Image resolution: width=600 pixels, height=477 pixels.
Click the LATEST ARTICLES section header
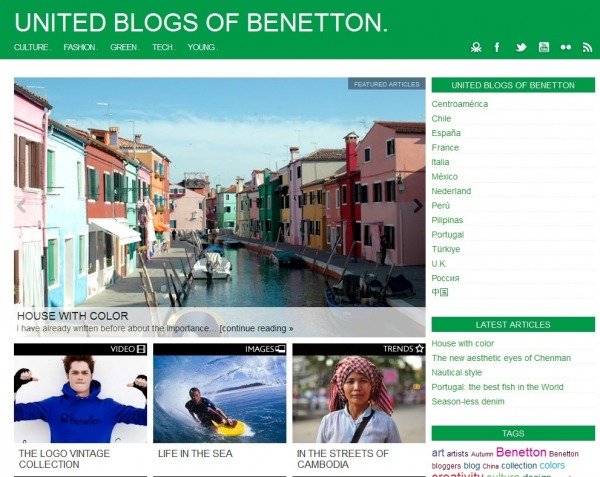513,325
